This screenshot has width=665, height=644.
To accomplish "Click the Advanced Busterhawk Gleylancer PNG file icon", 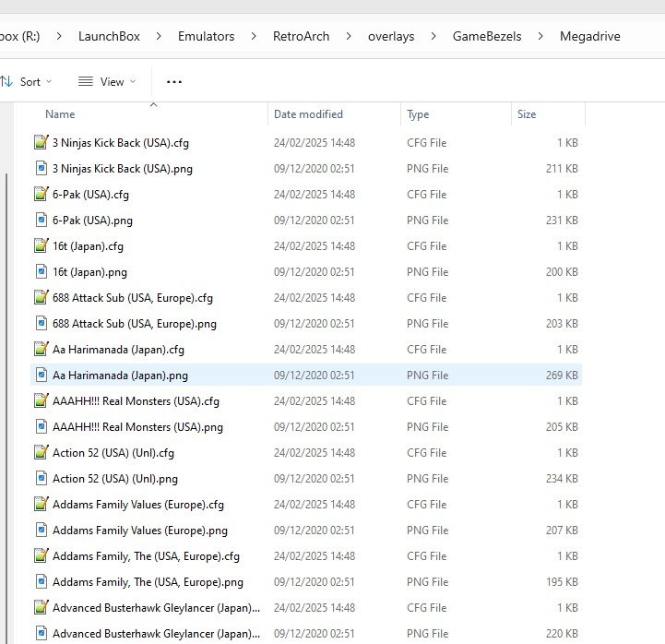I will (x=42, y=634).
